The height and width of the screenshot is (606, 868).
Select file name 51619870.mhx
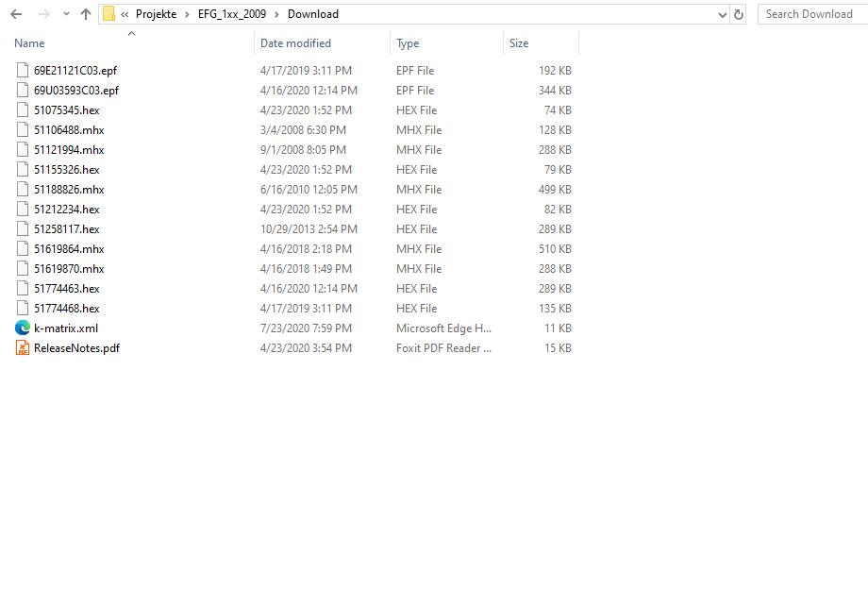[69, 269]
